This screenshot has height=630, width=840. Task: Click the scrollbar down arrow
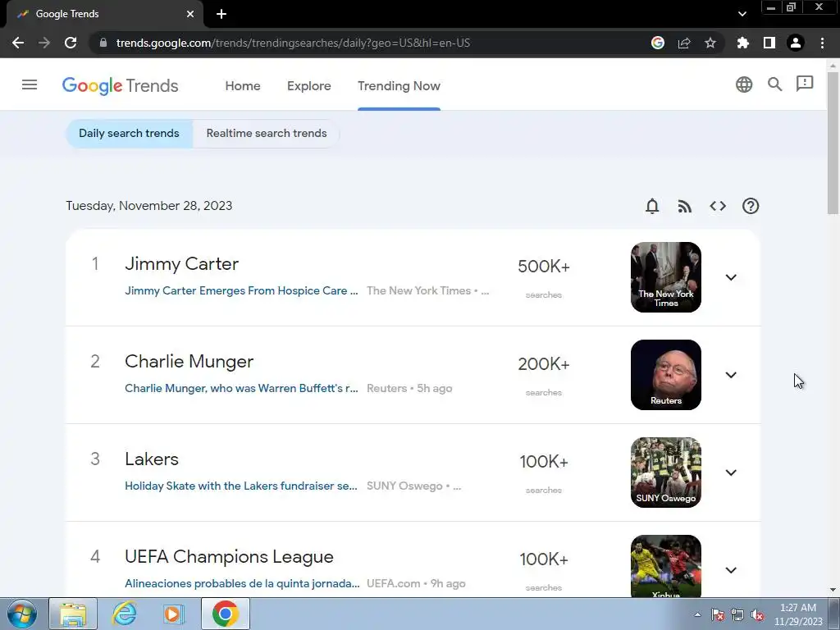[833, 590]
